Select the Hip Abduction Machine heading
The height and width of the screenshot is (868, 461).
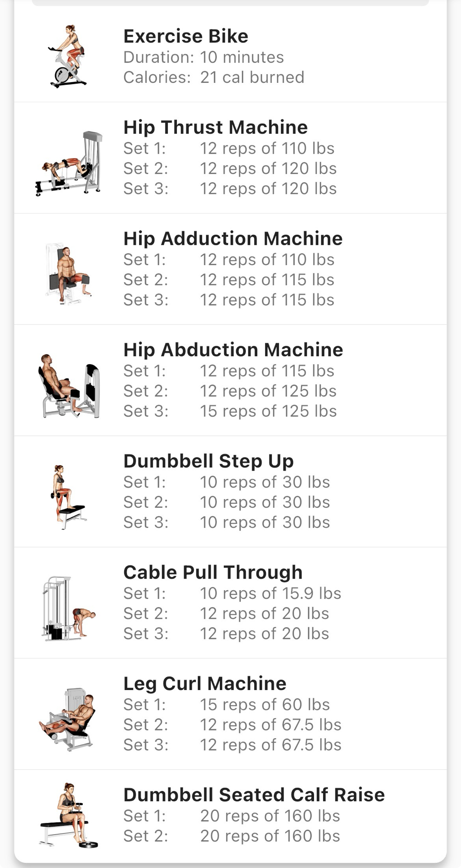(233, 350)
